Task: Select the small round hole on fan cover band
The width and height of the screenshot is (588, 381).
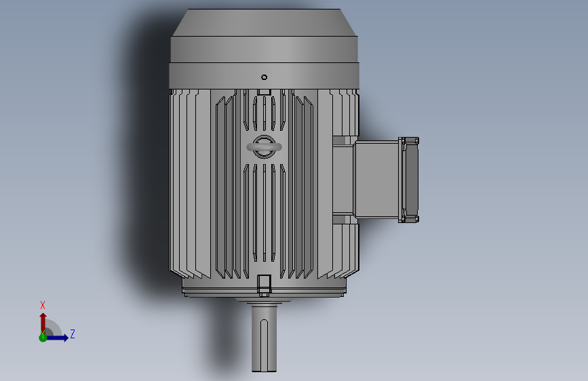Action: click(x=264, y=77)
